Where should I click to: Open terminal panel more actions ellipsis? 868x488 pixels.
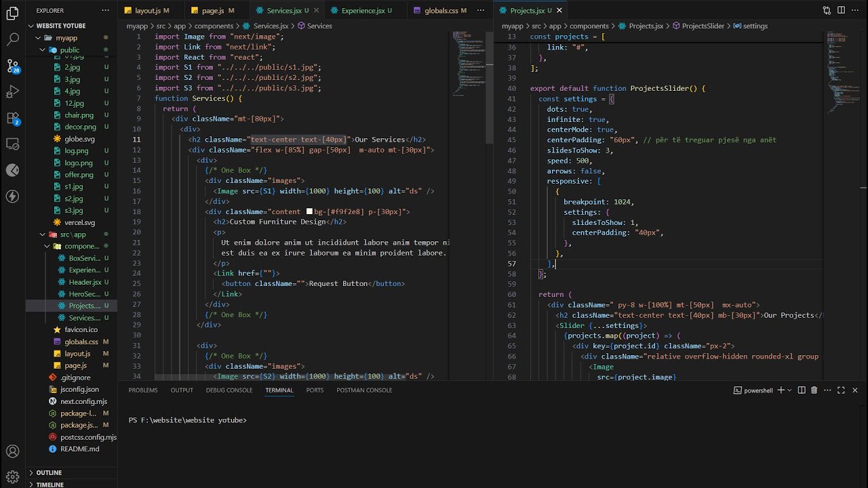point(827,390)
